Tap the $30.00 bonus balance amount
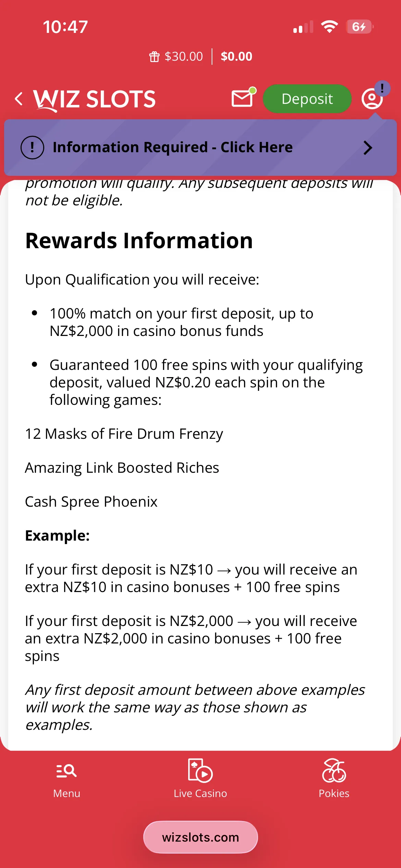This screenshot has height=868, width=401. point(184,57)
